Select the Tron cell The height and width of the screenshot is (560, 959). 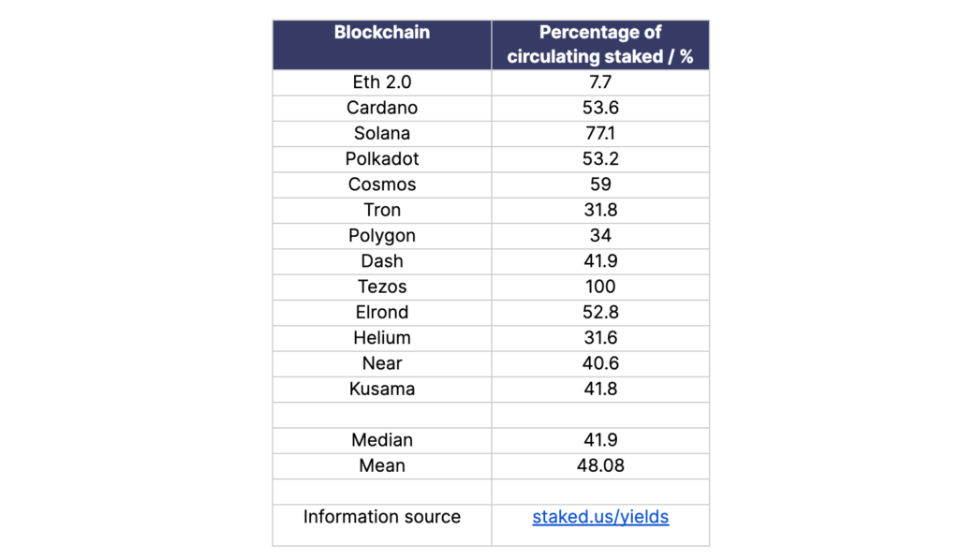tap(382, 210)
